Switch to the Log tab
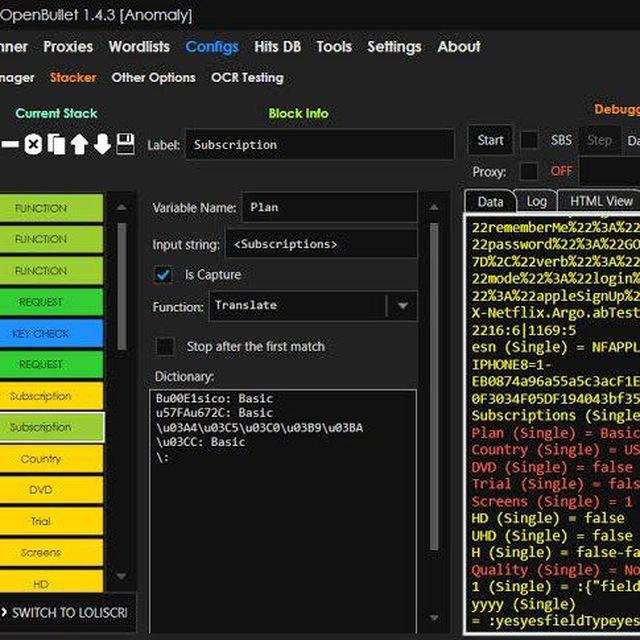The image size is (640, 640). 536,201
